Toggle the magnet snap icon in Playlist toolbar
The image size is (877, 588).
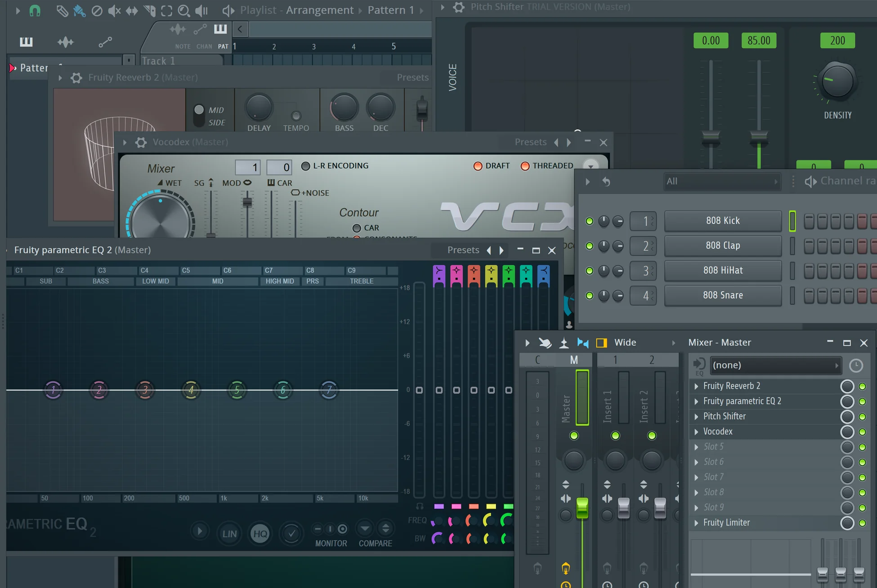(x=35, y=10)
